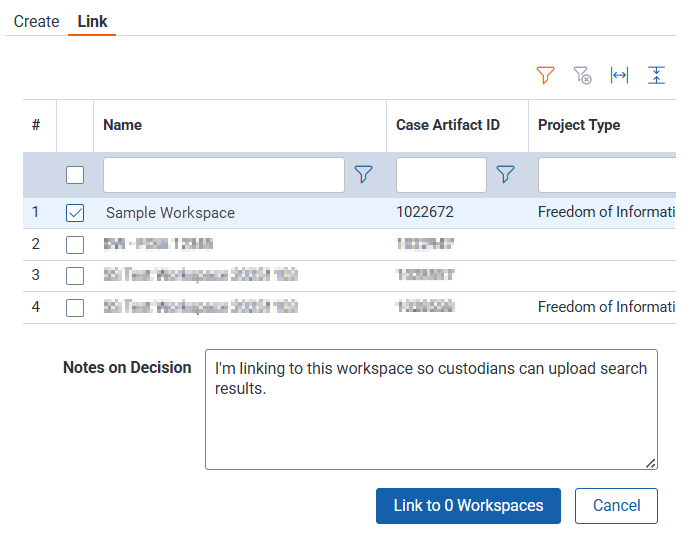This screenshot has height=539, width=698.
Task: Focus the Case Artifact ID filter field
Action: point(441,174)
